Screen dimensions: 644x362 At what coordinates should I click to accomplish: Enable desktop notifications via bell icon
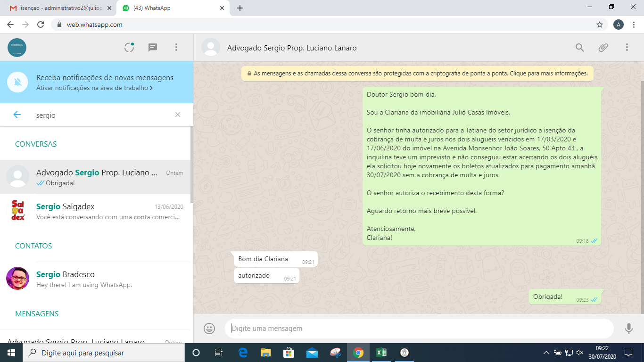(x=18, y=82)
